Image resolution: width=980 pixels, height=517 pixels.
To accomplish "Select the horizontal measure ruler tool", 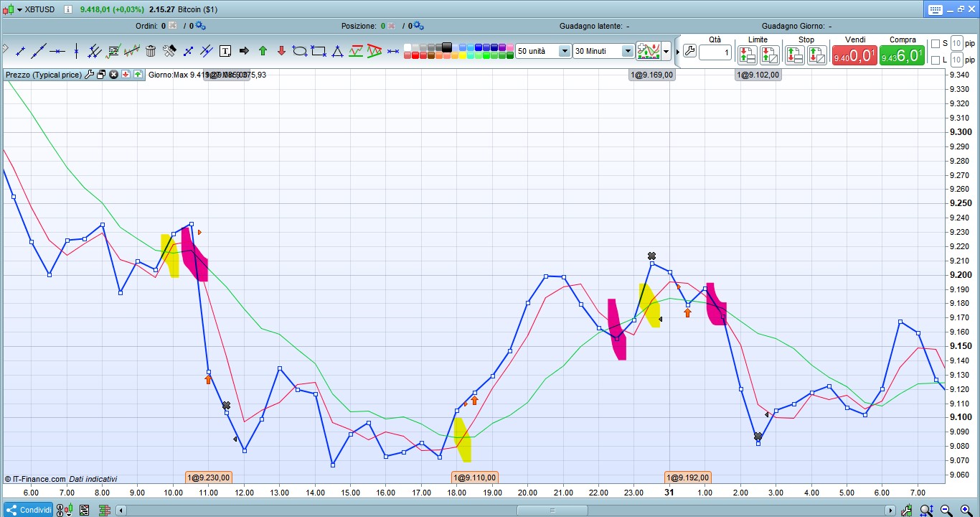I will click(x=393, y=51).
